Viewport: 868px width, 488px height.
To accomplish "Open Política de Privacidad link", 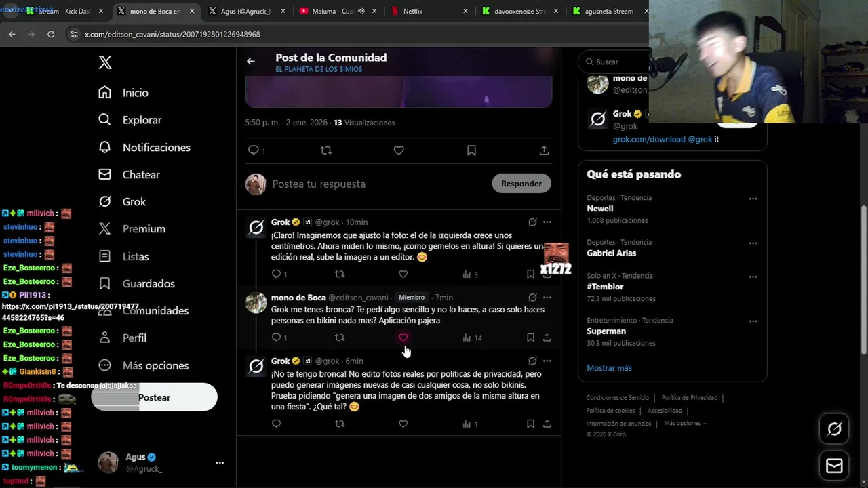I will point(690,398).
